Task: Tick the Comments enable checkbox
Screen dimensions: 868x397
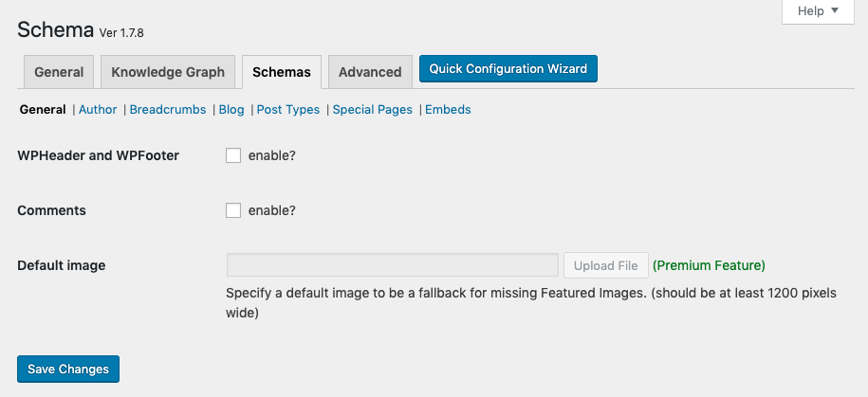Action: (x=233, y=210)
